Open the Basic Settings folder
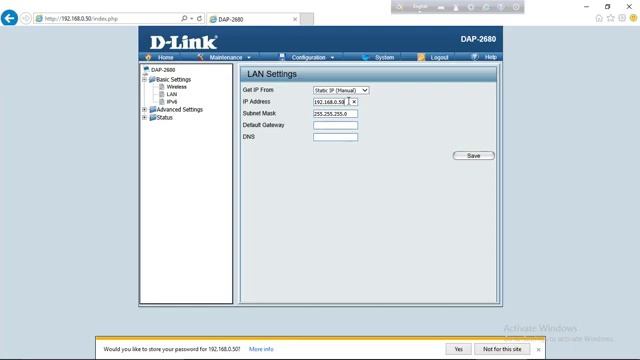The image size is (640, 360). (170, 80)
